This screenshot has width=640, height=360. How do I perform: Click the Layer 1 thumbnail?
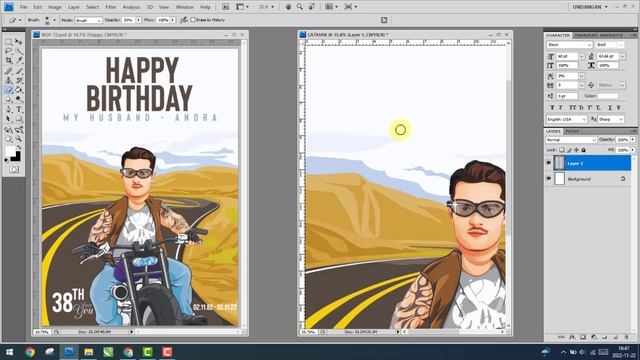[x=559, y=163]
